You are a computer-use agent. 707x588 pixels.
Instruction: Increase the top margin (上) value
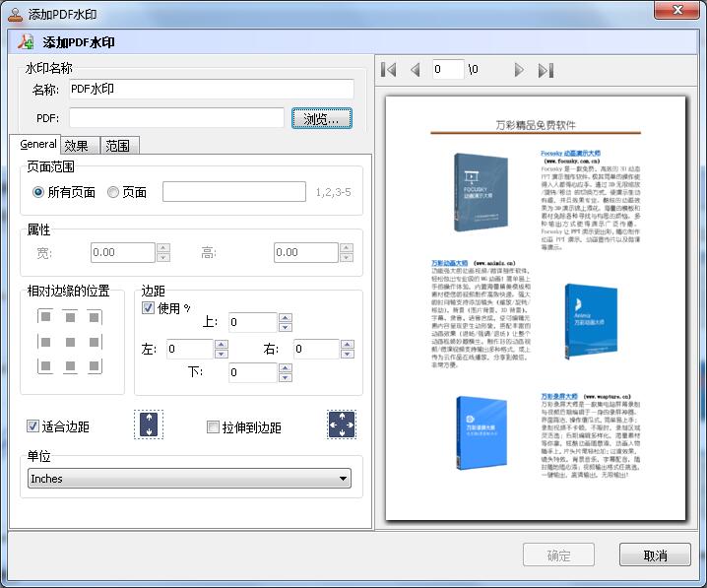285,317
